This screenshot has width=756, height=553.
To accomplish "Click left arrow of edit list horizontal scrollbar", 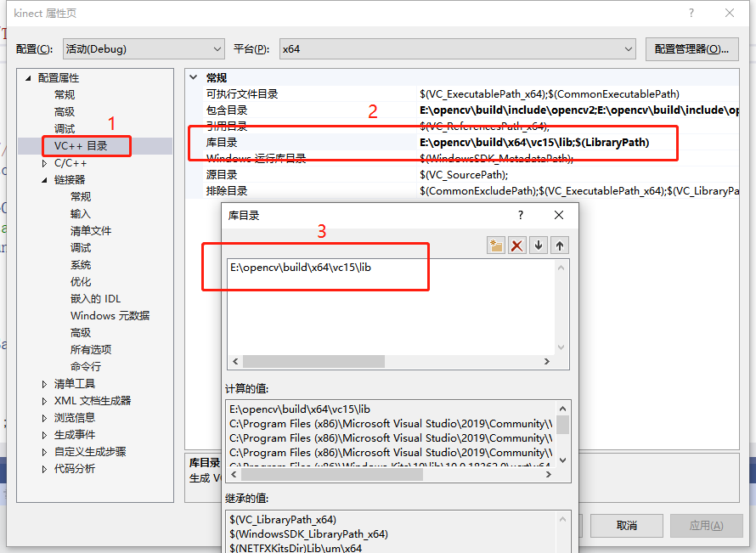I will point(235,361).
